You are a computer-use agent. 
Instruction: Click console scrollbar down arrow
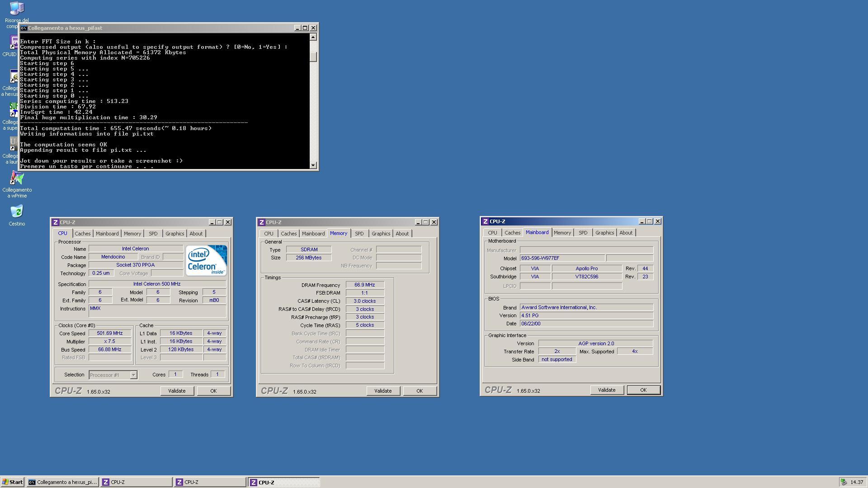[x=313, y=165]
